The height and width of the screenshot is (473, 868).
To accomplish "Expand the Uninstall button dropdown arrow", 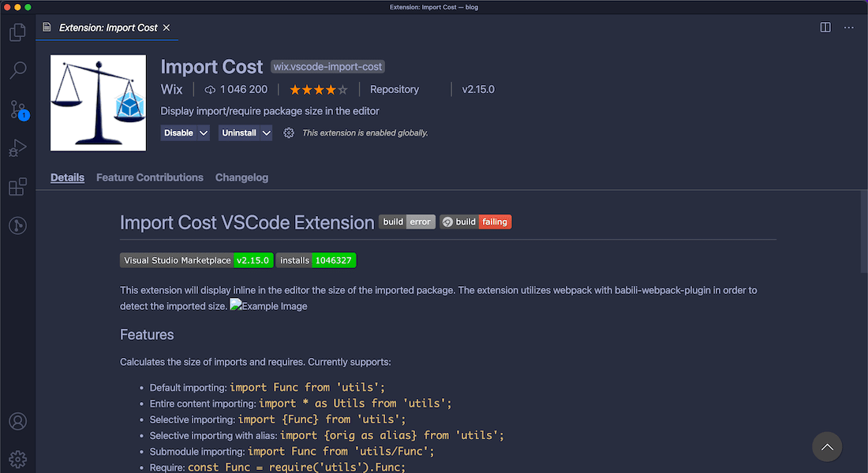I will pyautogui.click(x=266, y=133).
